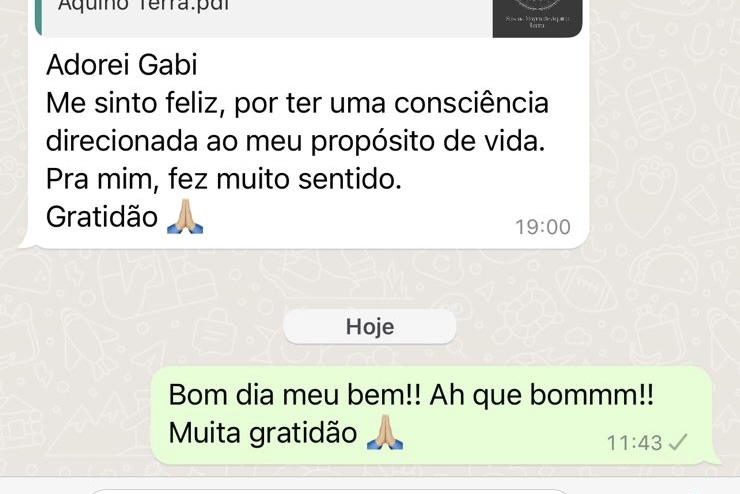Select the Bom dia meu bem!! text
The height and width of the screenshot is (494, 740).
[x=294, y=394]
